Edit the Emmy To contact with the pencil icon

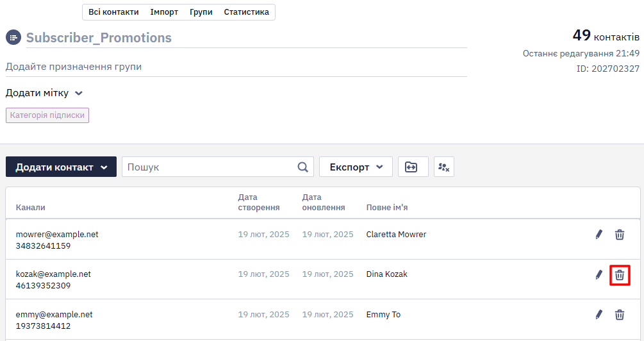(x=599, y=315)
